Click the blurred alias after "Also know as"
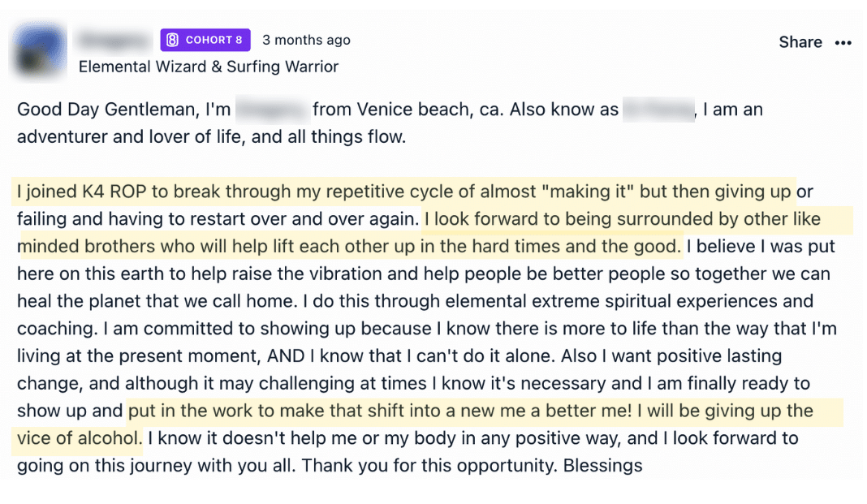Viewport: 867px width, 504px height. tap(658, 110)
